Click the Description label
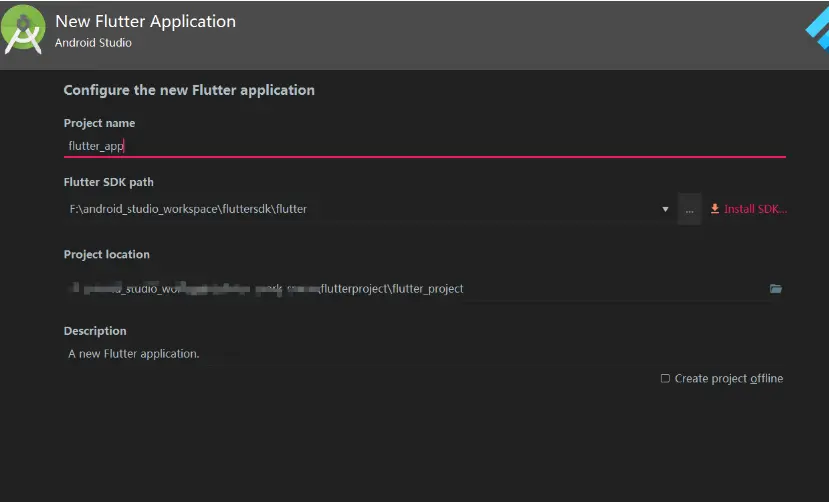This screenshot has height=502, width=829. click(x=95, y=331)
